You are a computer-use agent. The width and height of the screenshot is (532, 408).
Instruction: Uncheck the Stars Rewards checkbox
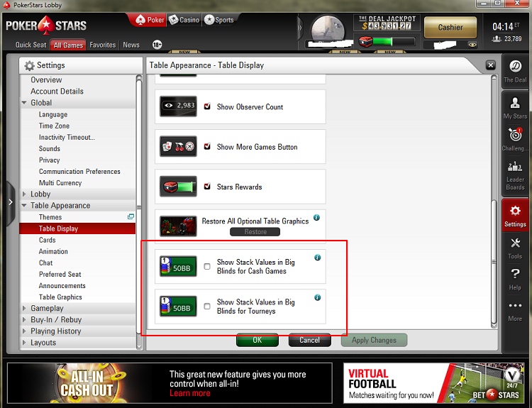[207, 187]
